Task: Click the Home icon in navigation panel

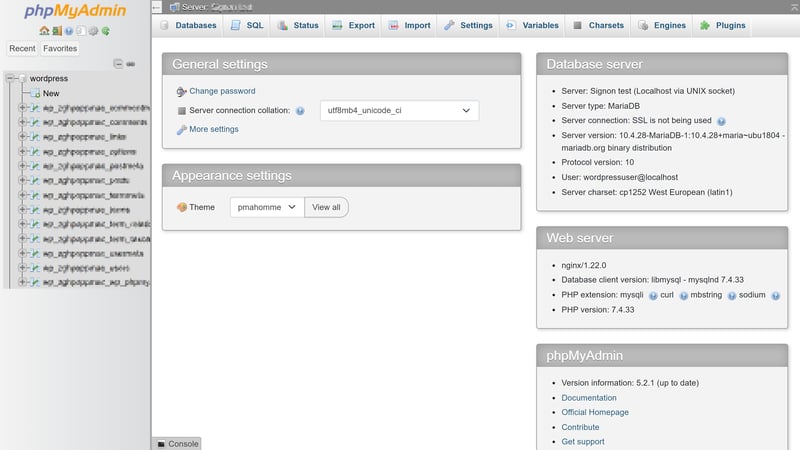Action: [44, 31]
